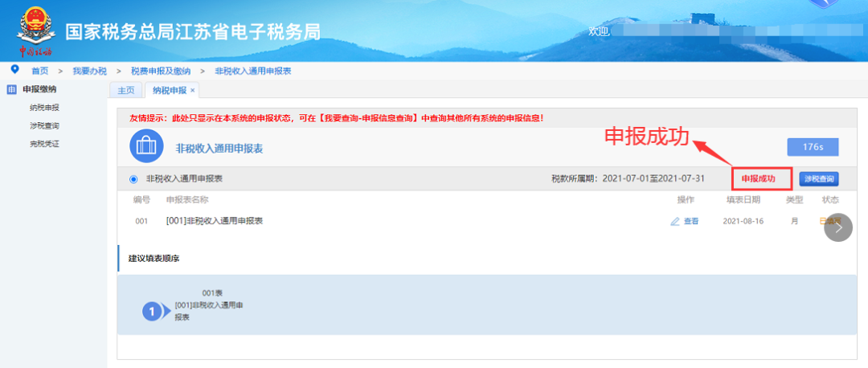
Task: Click the blue 涉税查询 button
Action: [819, 178]
